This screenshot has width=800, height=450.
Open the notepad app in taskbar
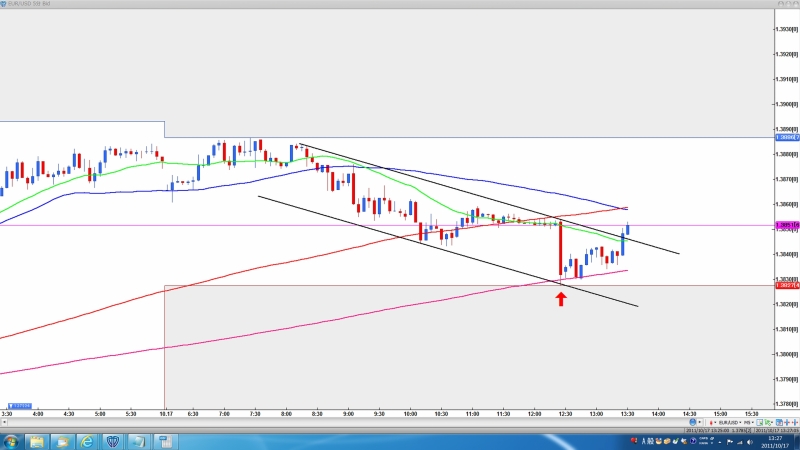point(138,442)
